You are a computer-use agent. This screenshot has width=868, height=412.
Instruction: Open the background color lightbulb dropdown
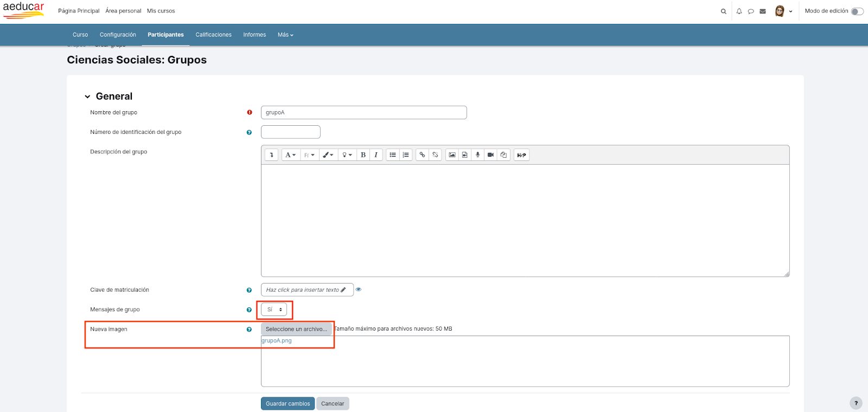[x=347, y=155]
